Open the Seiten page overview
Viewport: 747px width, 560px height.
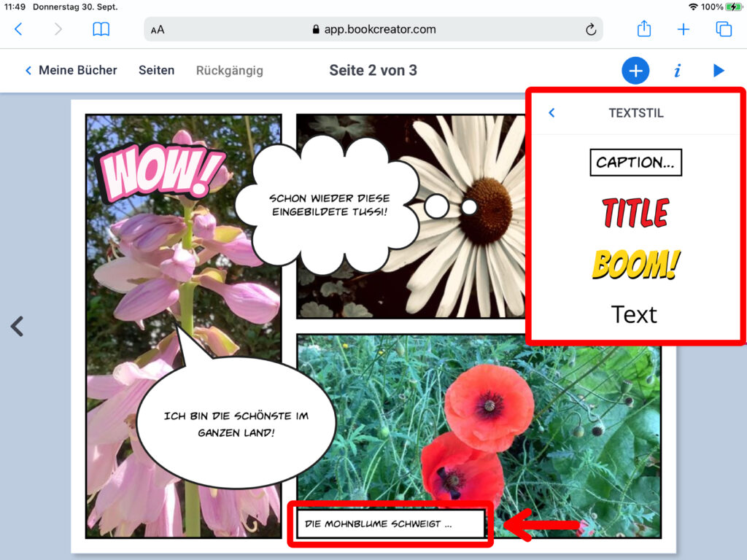156,71
